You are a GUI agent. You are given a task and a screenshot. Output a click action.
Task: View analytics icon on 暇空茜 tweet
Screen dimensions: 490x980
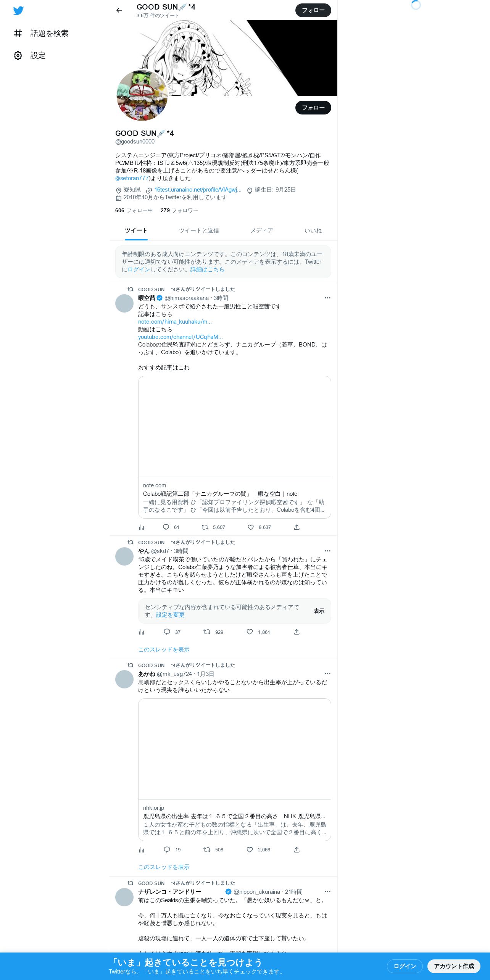142,527
